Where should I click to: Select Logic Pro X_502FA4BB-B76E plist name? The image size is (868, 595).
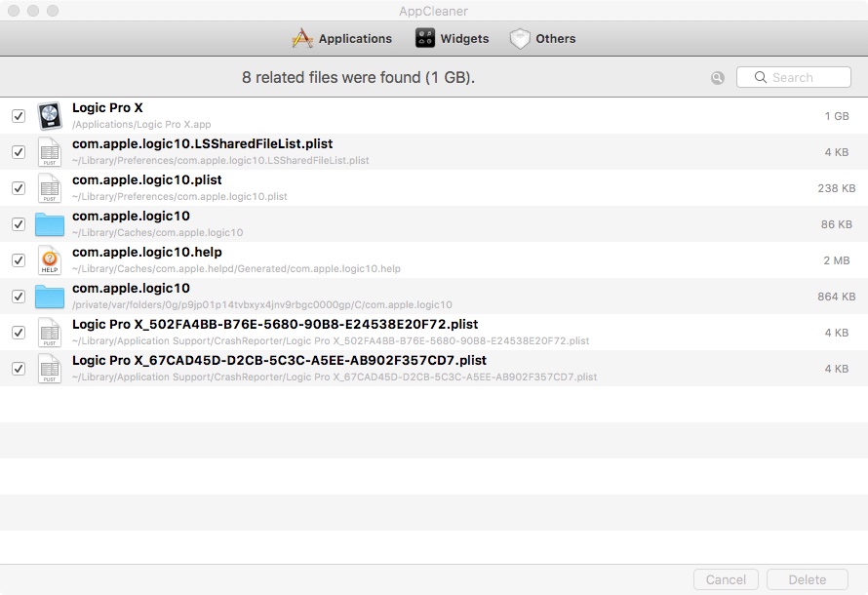[x=275, y=325]
